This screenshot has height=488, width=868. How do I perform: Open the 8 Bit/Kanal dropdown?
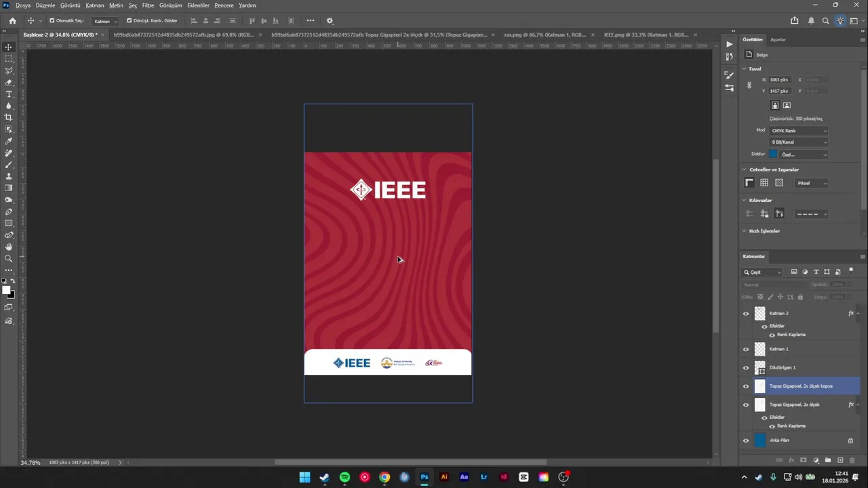[x=798, y=142]
